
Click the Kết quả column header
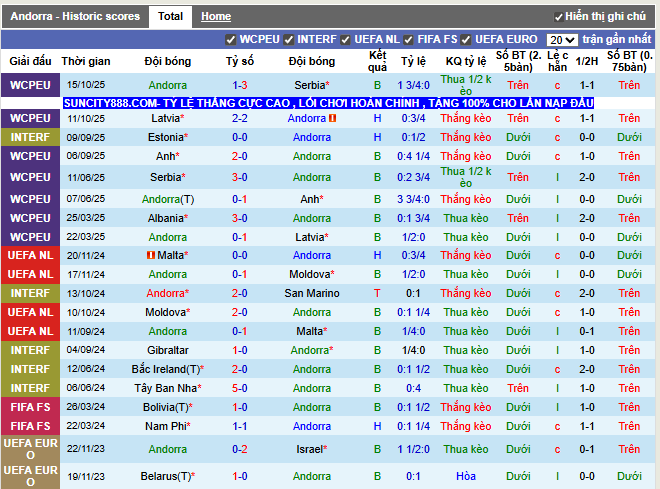click(378, 61)
